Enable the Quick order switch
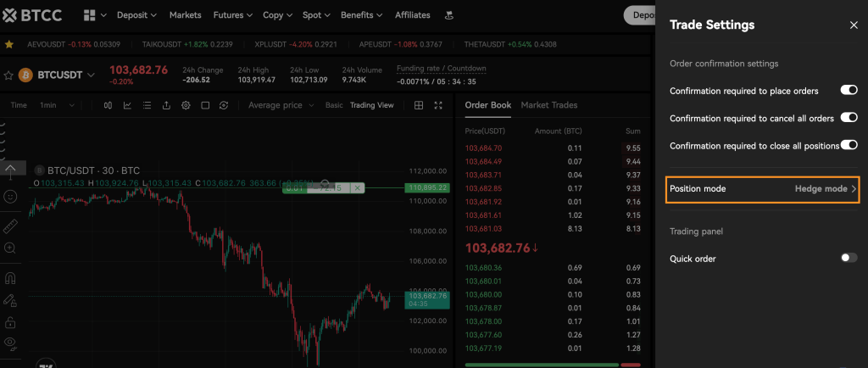868x368 pixels. click(849, 258)
